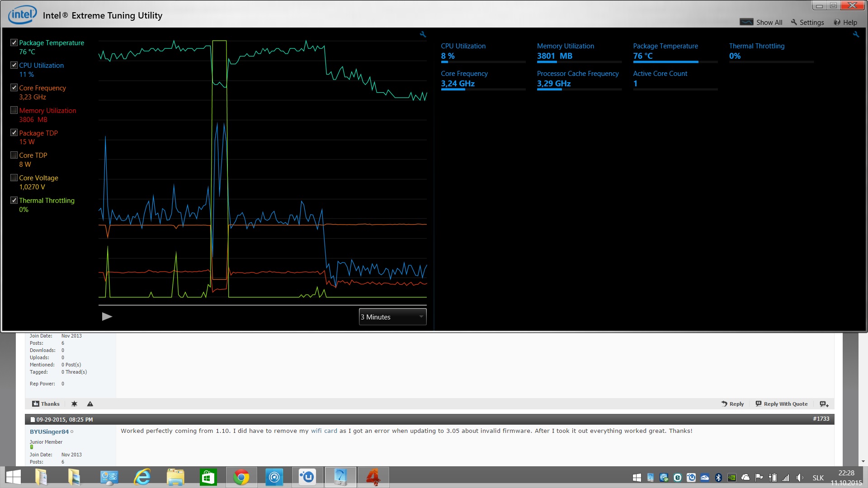Click Processor Cache Frequency 3,29 GHz tile
The height and width of the screenshot is (488, 868).
point(579,80)
